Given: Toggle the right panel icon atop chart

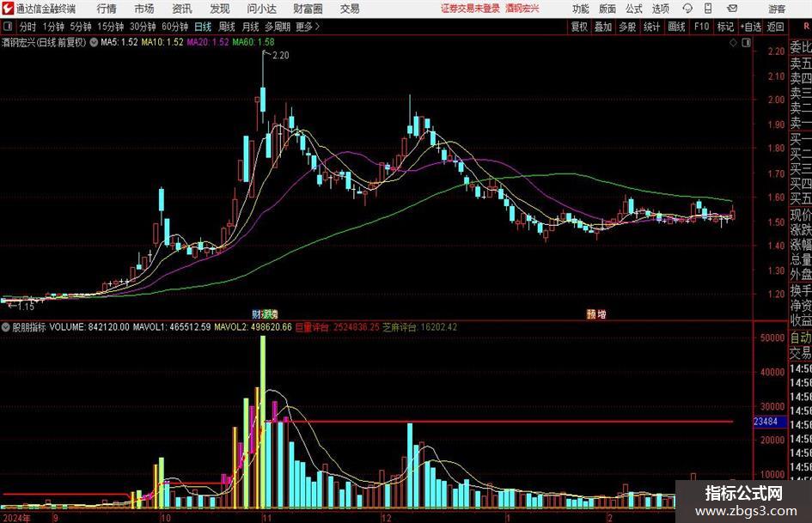Looking at the screenshot, I should click(x=746, y=43).
